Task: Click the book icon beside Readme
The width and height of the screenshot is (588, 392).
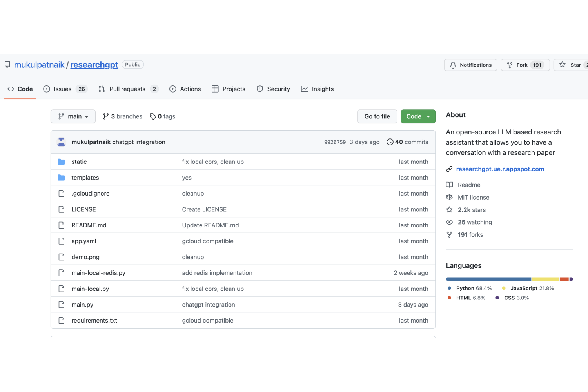Action: (449, 185)
